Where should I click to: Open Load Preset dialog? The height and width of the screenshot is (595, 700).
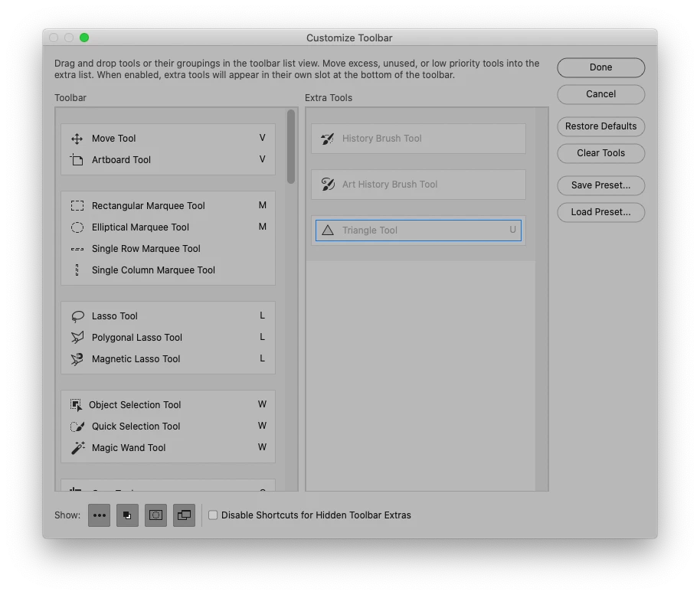click(601, 212)
